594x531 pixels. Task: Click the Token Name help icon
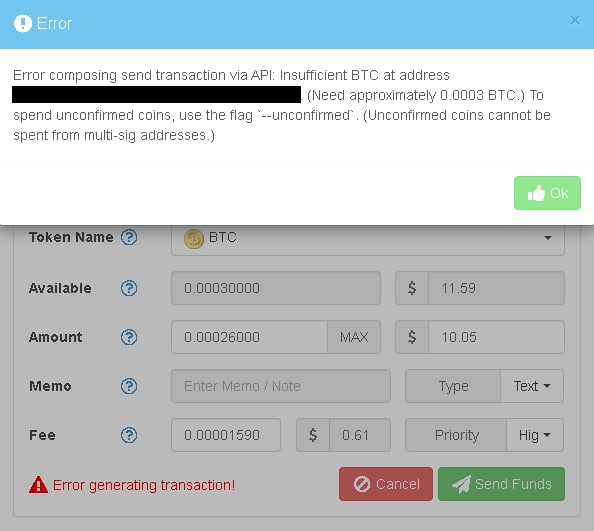tap(129, 237)
